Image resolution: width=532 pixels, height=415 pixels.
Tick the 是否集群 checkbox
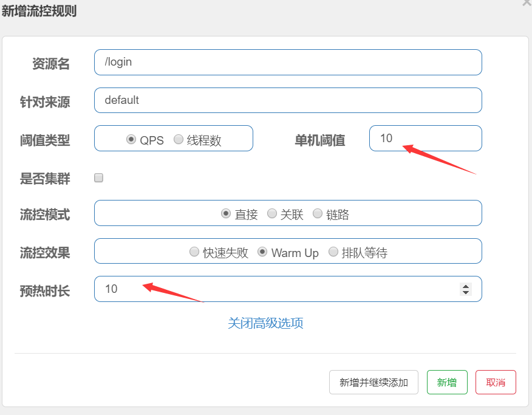point(99,178)
